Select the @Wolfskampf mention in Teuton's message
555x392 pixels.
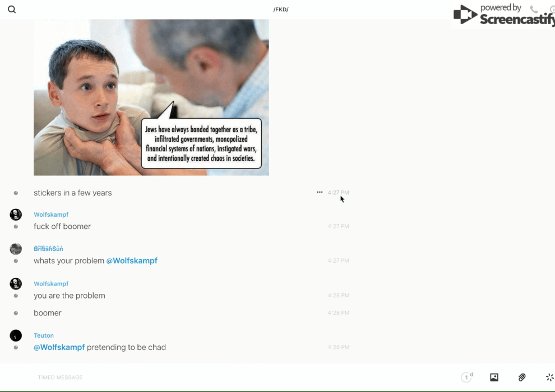click(x=59, y=347)
